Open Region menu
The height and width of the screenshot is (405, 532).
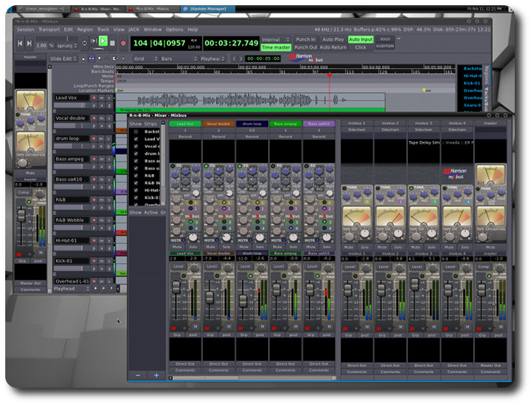[85, 29]
